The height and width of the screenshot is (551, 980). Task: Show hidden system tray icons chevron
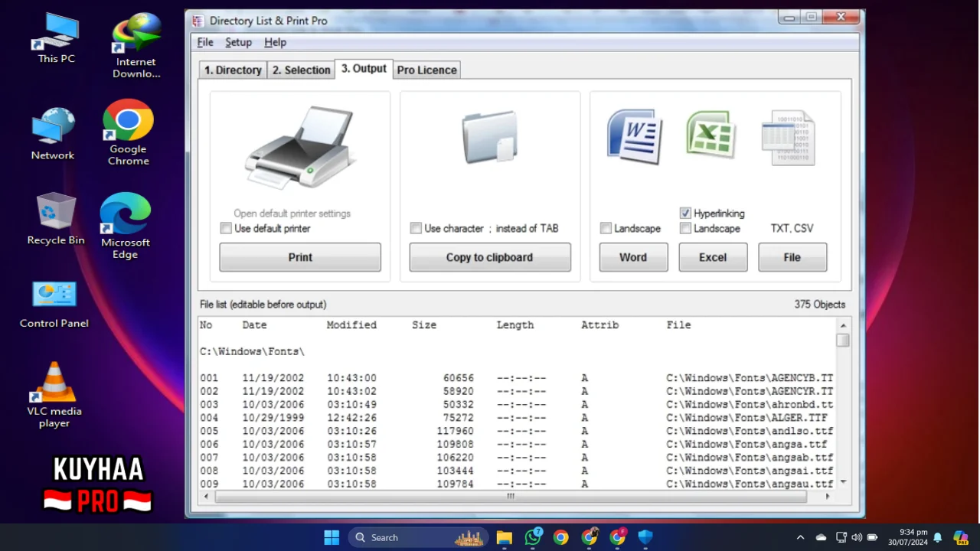(x=800, y=537)
